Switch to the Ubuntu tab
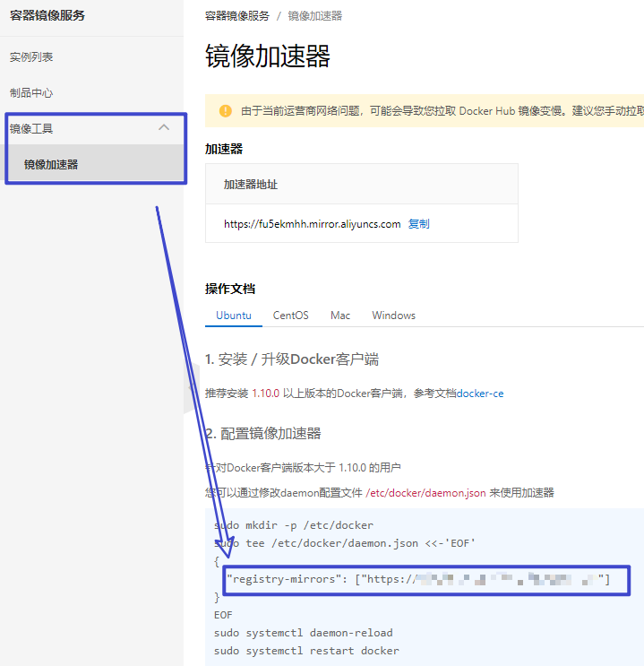Screen dimensions: 644x666 234,316
